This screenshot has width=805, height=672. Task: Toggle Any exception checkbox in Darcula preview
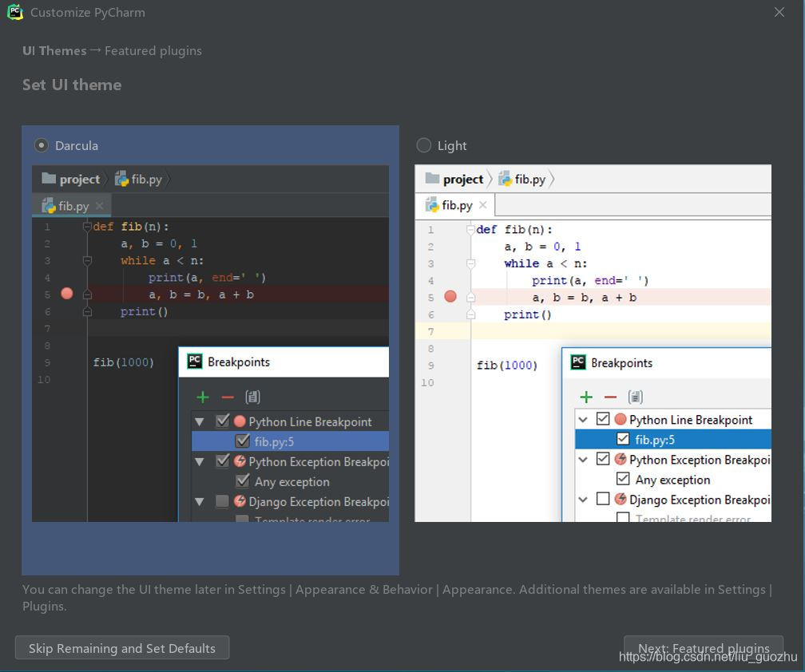pyautogui.click(x=242, y=480)
